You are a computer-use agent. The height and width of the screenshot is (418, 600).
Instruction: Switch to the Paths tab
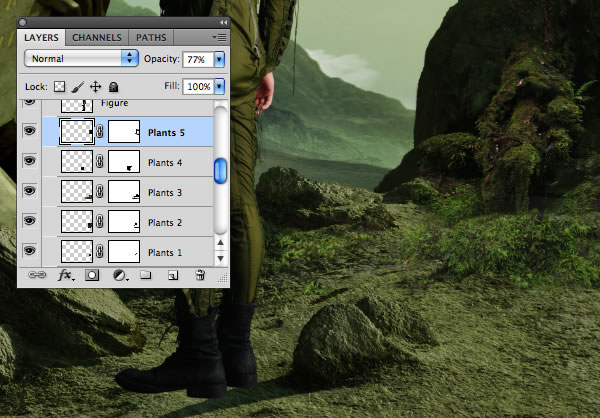151,38
